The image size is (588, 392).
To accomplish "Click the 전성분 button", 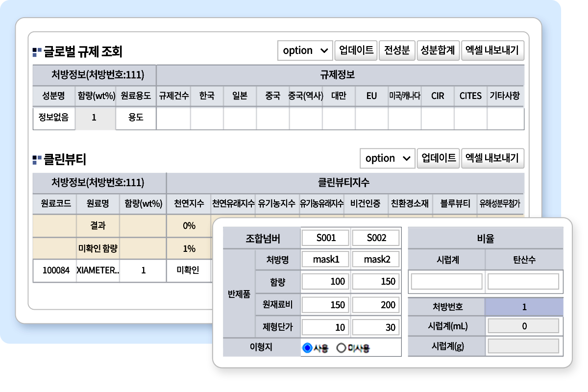I will pyautogui.click(x=397, y=50).
